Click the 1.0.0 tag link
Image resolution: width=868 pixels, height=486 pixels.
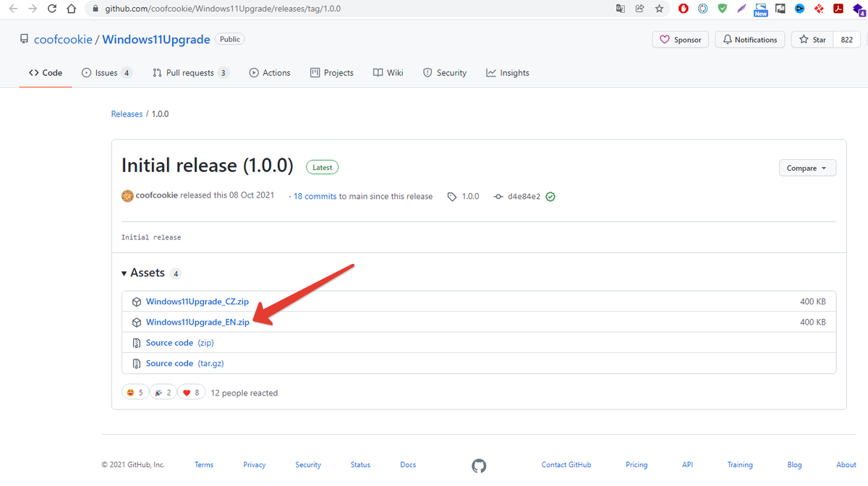464,196
